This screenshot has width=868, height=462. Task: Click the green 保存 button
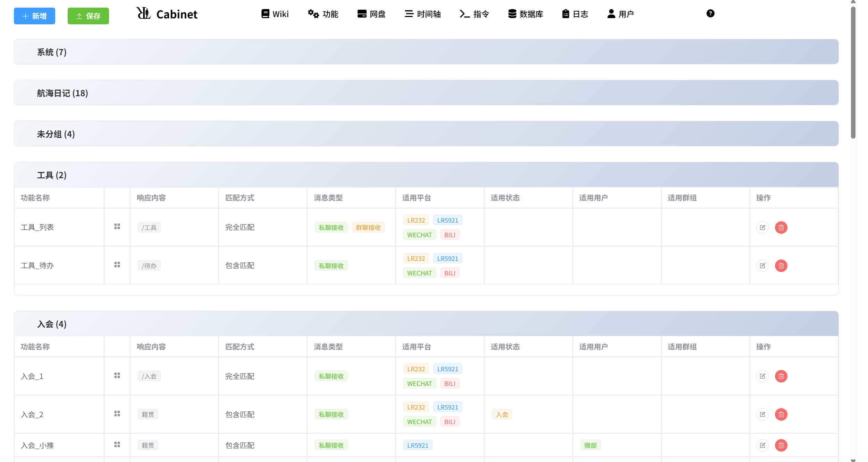pyautogui.click(x=88, y=16)
